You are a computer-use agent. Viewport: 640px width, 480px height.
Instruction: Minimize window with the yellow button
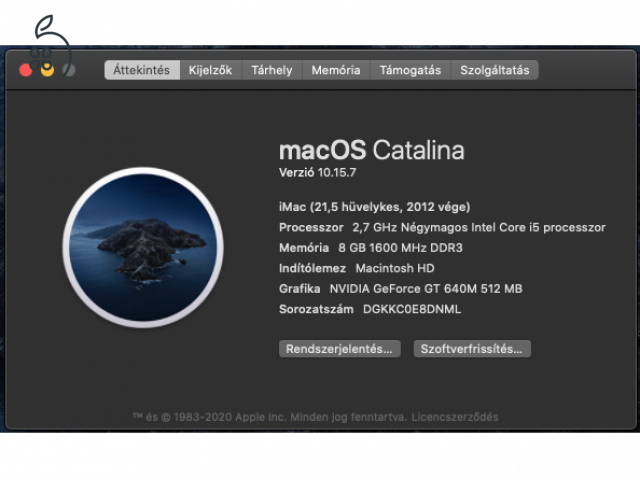point(47,70)
